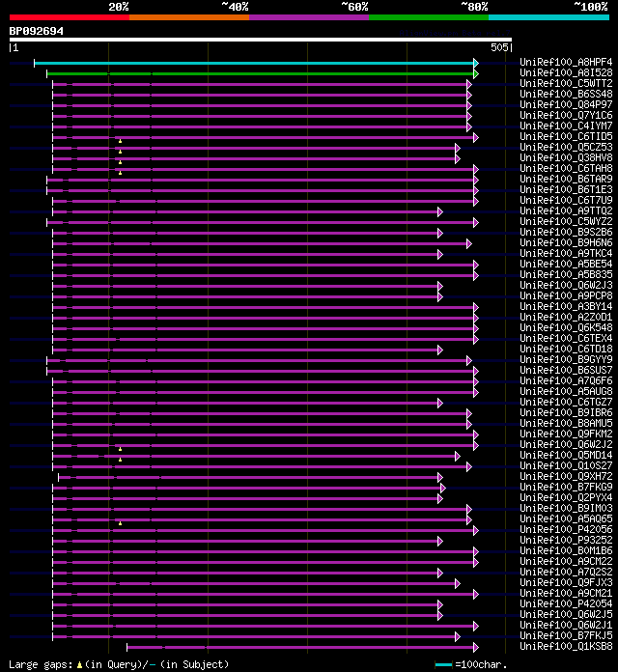
Task: Select the UniRef100_A7Q6F6 label
Action: (566, 381)
